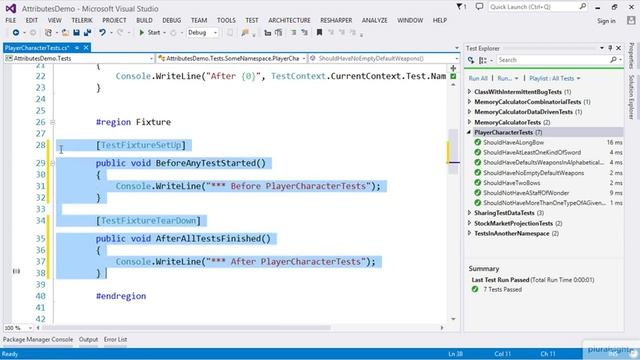Expand the MemoryCalculatorCombinatorialTests group
The width and height of the screenshot is (640, 360).
click(x=469, y=102)
